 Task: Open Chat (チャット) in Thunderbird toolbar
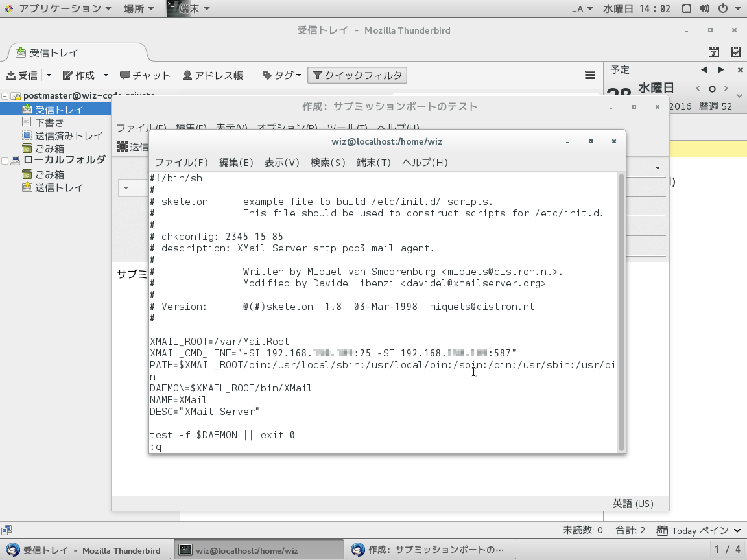[x=145, y=75]
